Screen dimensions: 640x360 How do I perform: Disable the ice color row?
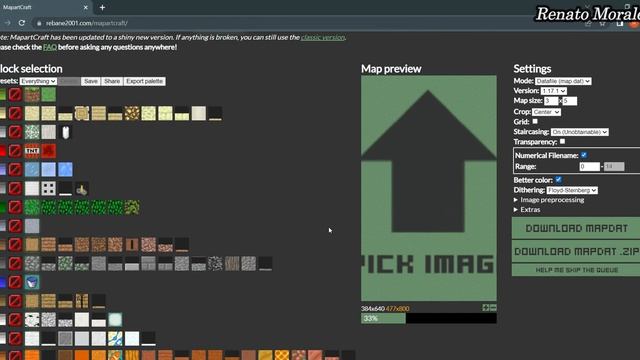(x=15, y=169)
